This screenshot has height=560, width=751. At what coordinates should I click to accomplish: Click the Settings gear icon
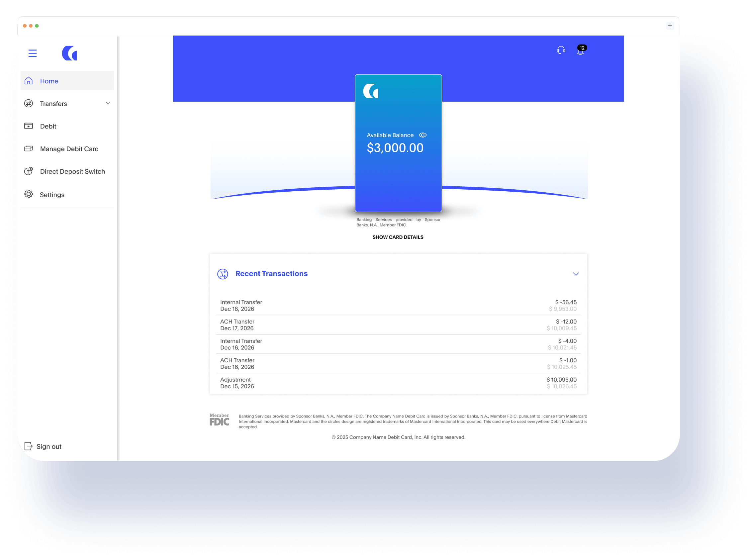[29, 194]
